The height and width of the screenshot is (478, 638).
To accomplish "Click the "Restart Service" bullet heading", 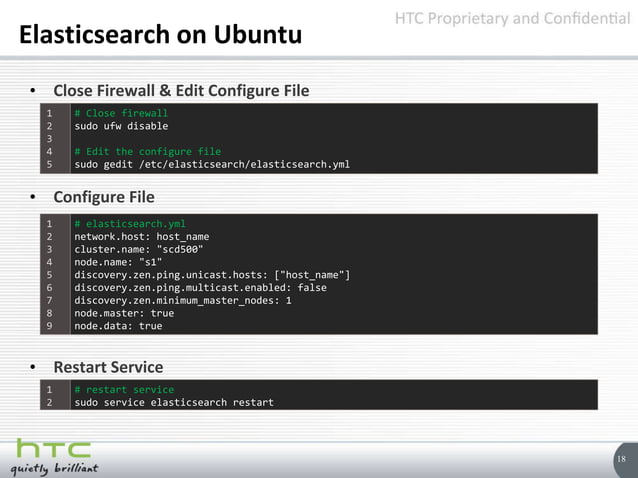I will [108, 367].
